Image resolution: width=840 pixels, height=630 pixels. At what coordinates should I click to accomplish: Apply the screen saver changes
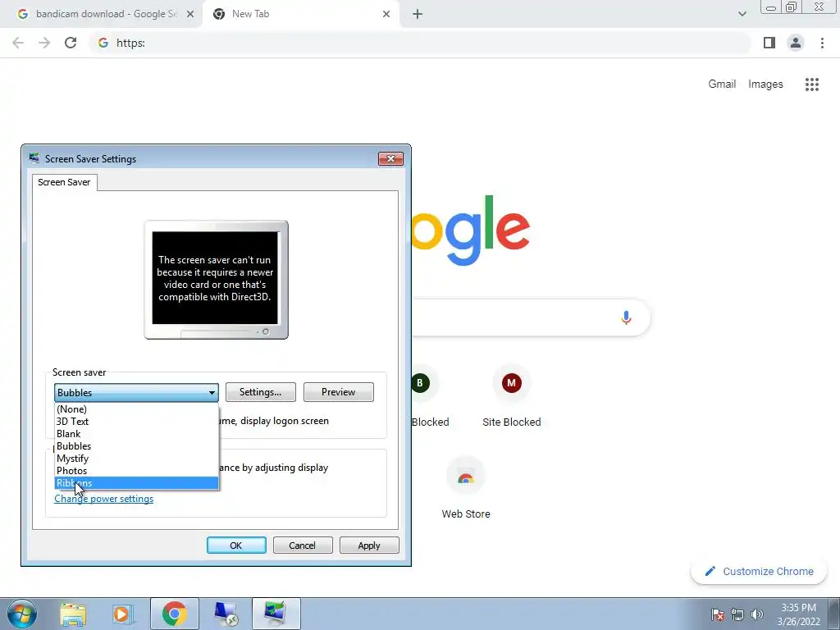(x=369, y=546)
